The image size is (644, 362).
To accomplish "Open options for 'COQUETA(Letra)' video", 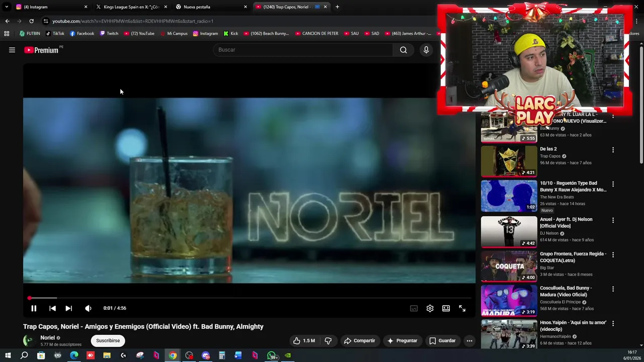I will point(613,255).
